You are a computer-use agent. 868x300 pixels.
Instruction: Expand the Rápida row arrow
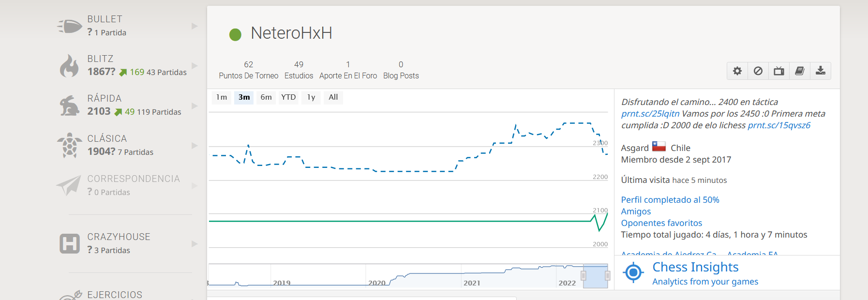coord(195,105)
